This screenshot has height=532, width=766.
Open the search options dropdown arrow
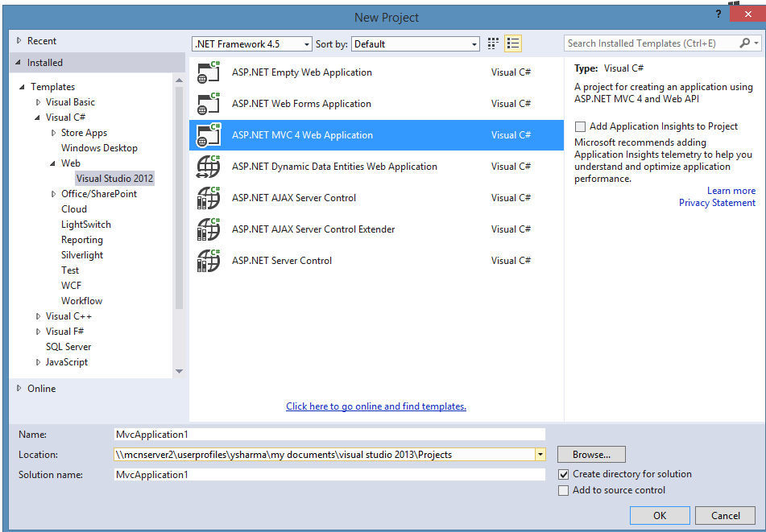(756, 43)
